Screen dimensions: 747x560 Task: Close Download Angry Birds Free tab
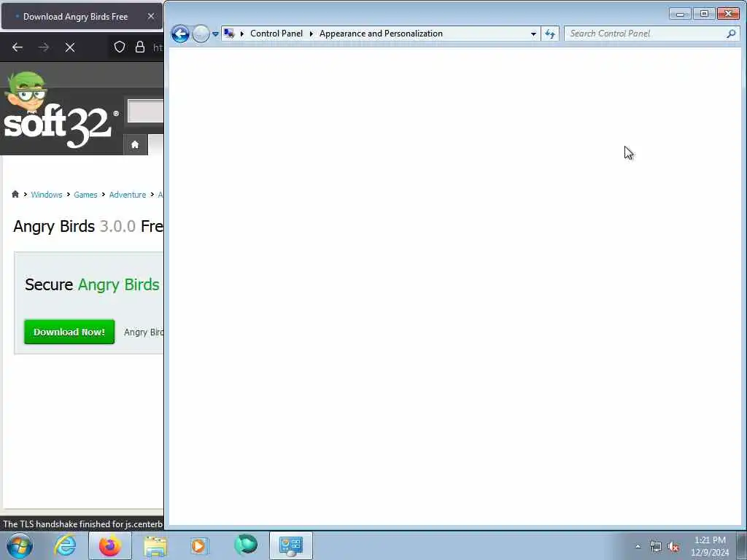(x=150, y=16)
